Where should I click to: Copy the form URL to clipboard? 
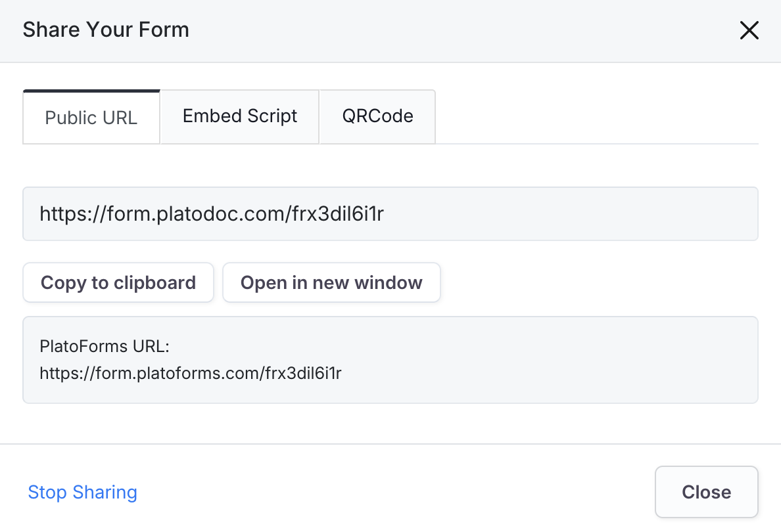click(118, 283)
